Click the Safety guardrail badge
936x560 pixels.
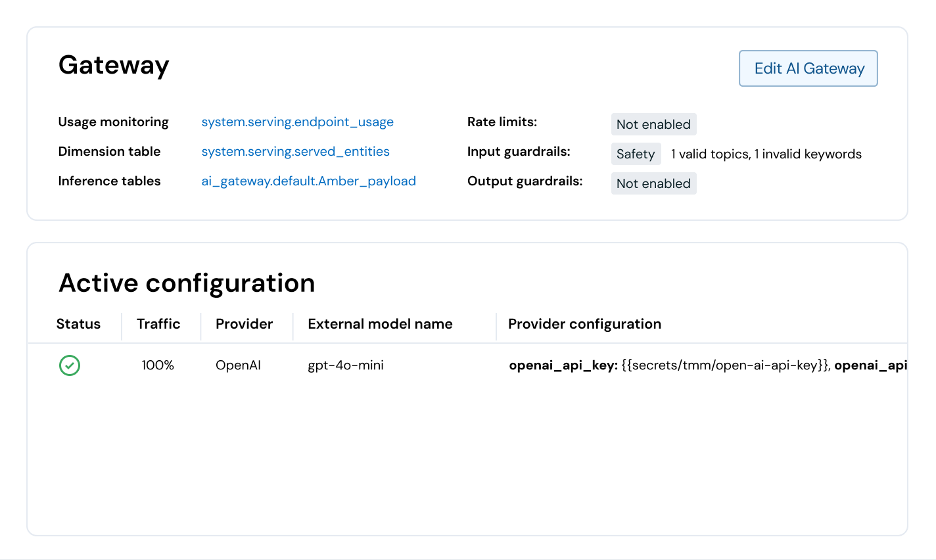tap(636, 154)
